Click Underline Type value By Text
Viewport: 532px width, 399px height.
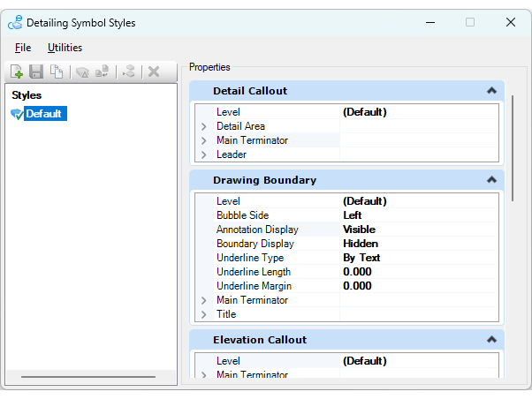coord(419,258)
